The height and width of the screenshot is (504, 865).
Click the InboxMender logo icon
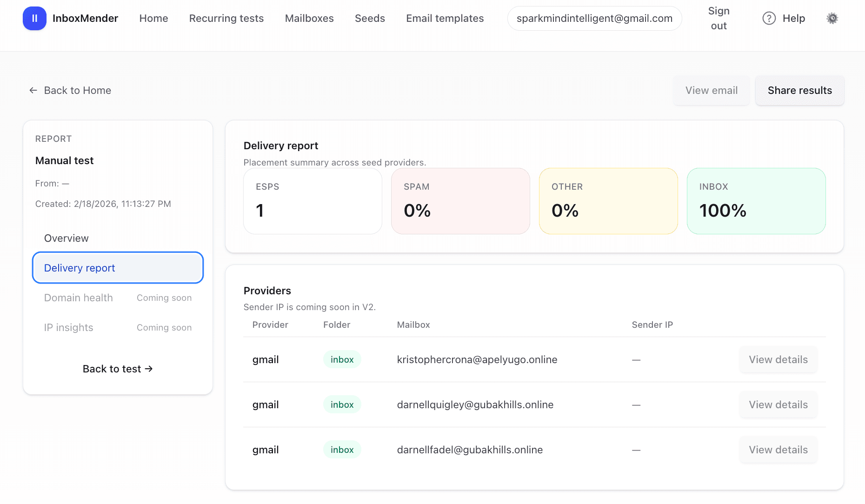34,18
